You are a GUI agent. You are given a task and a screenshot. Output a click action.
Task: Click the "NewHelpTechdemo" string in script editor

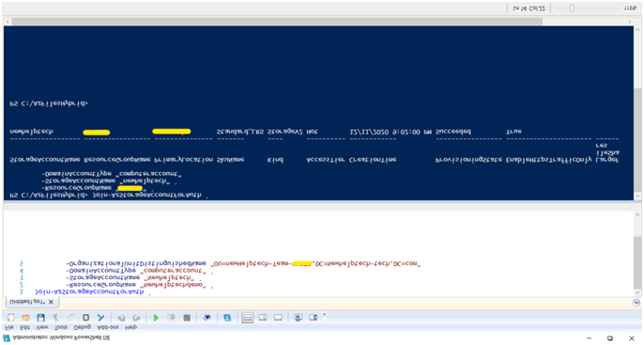point(172,285)
